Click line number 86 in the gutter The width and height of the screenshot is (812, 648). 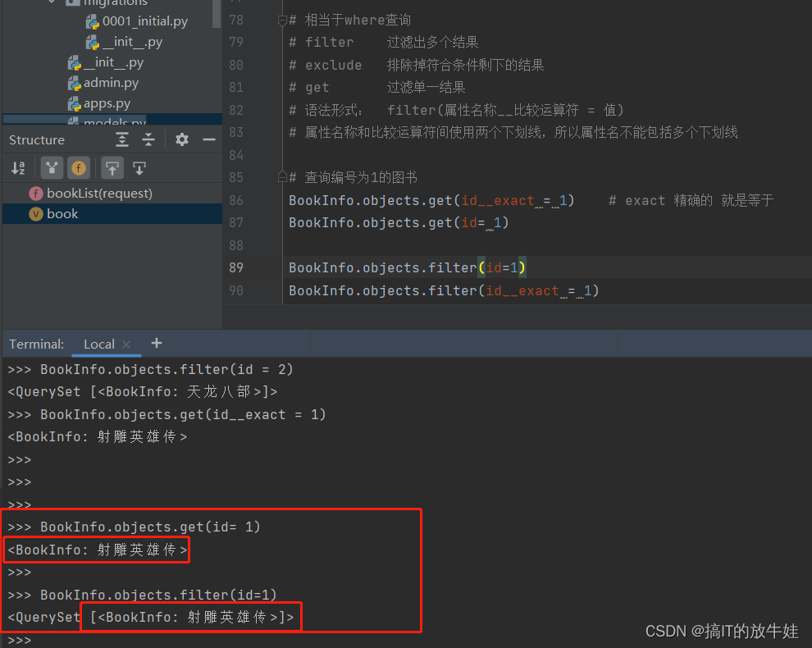(x=236, y=200)
